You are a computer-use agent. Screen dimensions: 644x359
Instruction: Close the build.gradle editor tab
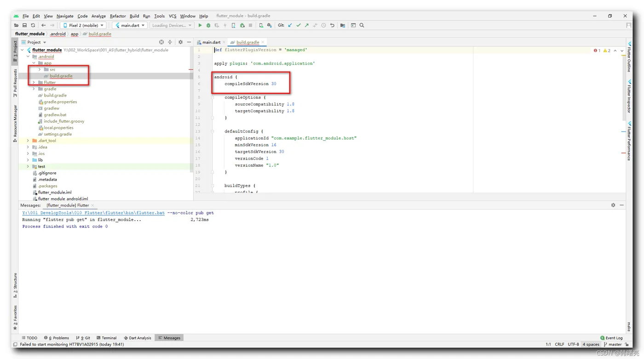point(263,42)
